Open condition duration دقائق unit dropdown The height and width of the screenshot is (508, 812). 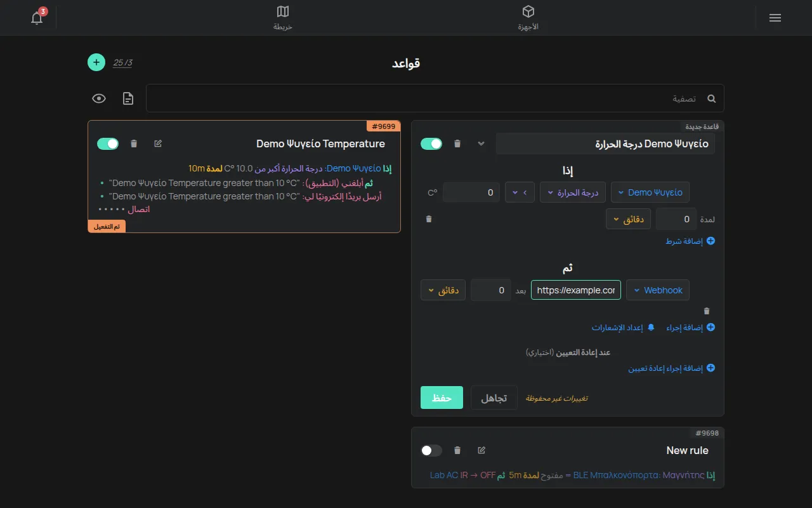[x=628, y=219]
